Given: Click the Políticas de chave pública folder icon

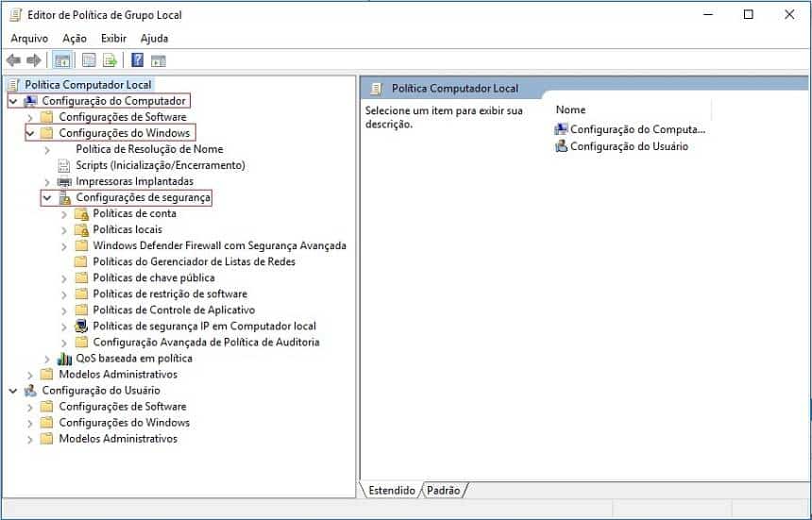Looking at the screenshot, I should click(x=81, y=277).
